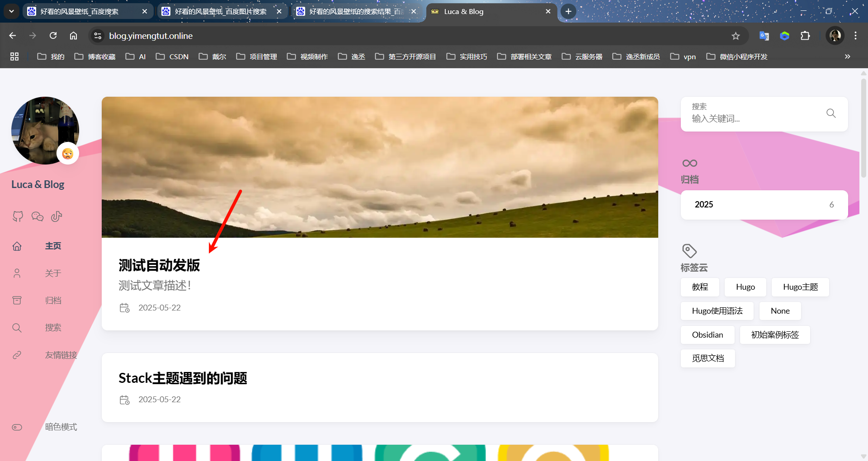Open the vpn bookmark folder

click(x=683, y=56)
